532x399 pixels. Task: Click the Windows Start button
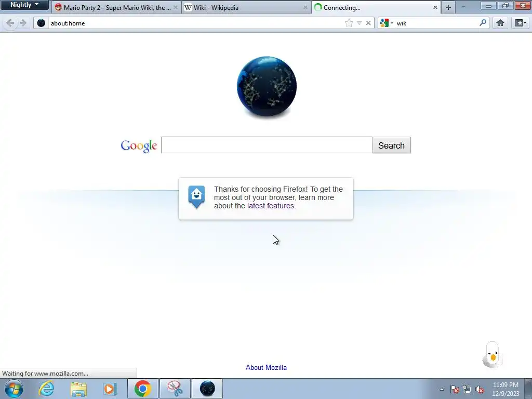pyautogui.click(x=14, y=389)
